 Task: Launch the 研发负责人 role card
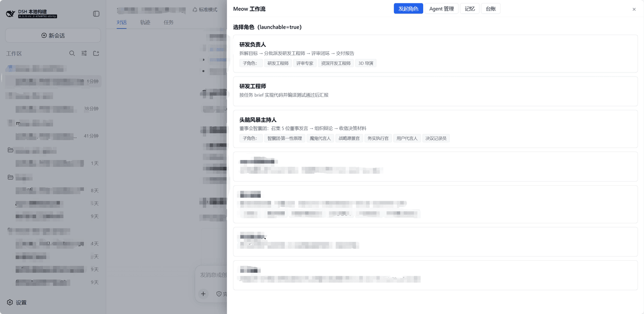coord(435,54)
